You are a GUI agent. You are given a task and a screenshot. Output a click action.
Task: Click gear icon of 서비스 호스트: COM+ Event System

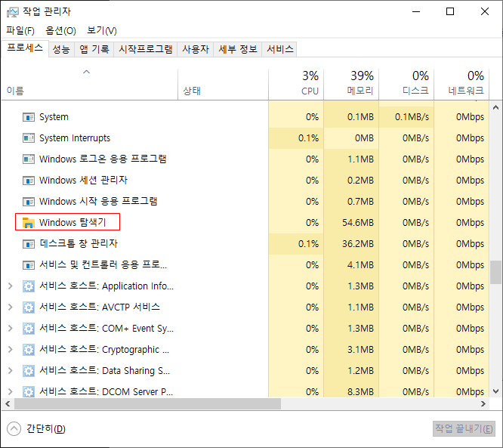29,329
